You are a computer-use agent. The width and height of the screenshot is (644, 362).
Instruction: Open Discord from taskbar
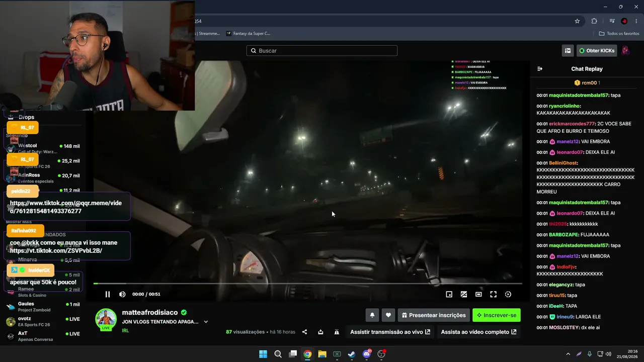[367, 354]
